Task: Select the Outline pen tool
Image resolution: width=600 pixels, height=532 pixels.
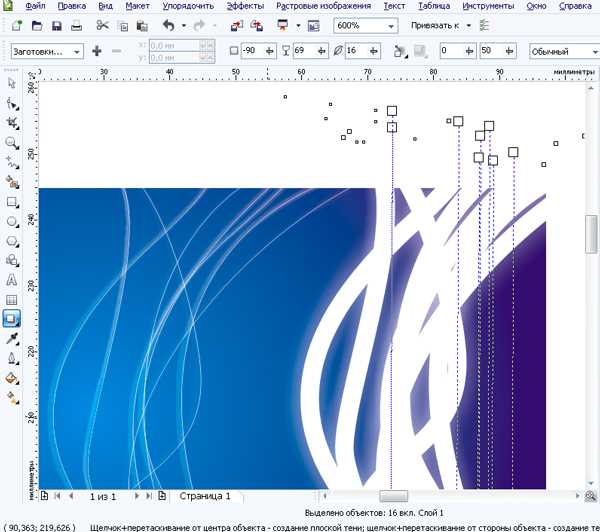Action: (12, 359)
